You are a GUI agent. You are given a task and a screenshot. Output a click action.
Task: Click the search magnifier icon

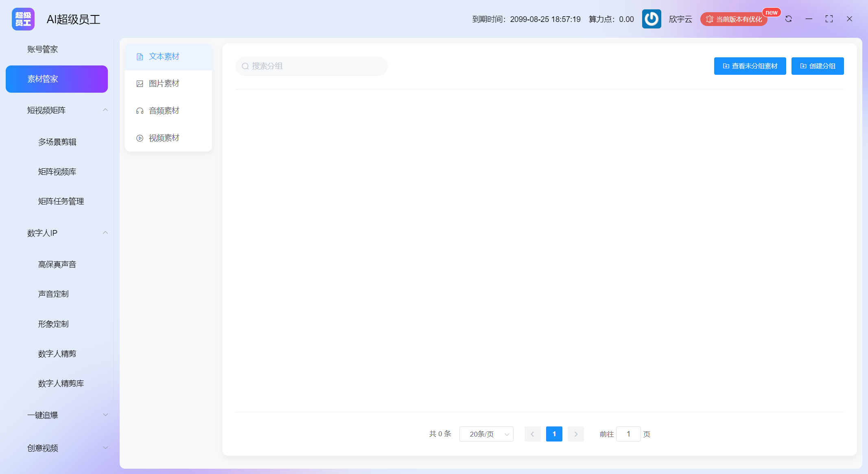pyautogui.click(x=245, y=66)
